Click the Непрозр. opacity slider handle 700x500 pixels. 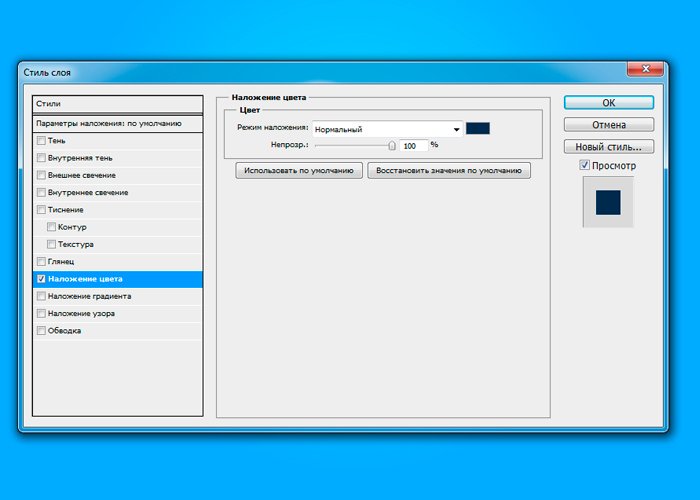[392, 145]
